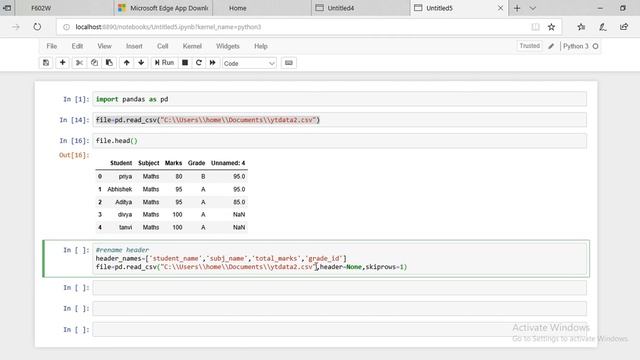Click the last empty code cell
Screen dimensions: 640x360
point(340,329)
